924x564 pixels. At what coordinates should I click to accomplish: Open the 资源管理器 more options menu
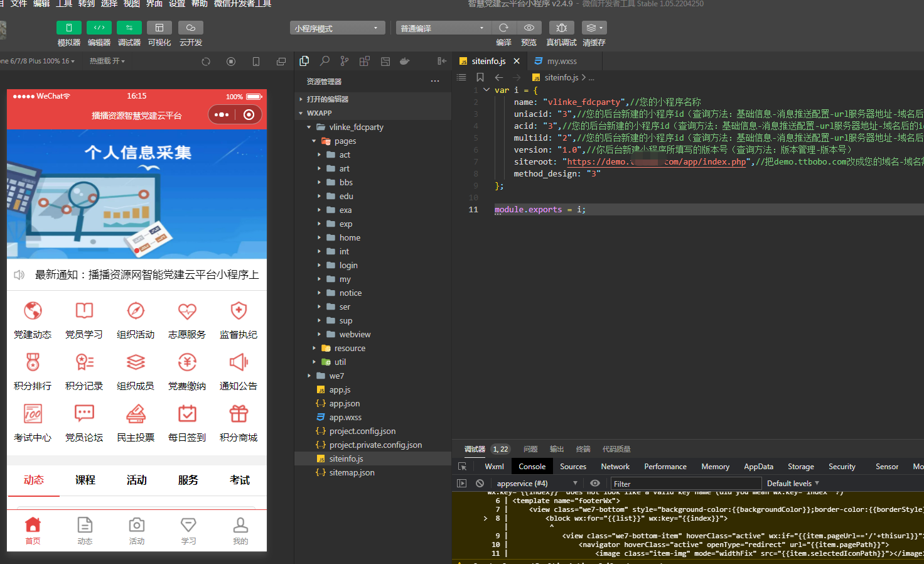pyautogui.click(x=435, y=81)
